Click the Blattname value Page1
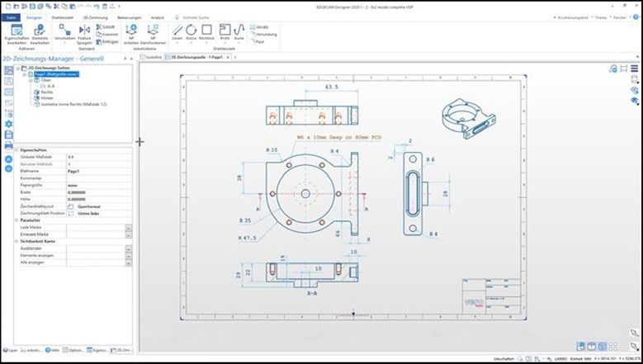 coord(99,171)
